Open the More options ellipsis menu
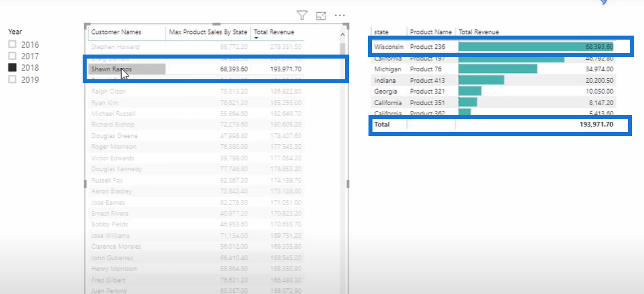This screenshot has width=644, height=294. point(339,16)
